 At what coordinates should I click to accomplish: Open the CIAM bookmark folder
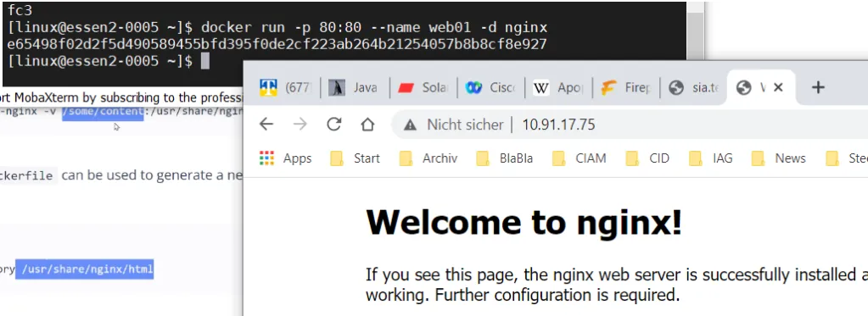tap(579, 158)
